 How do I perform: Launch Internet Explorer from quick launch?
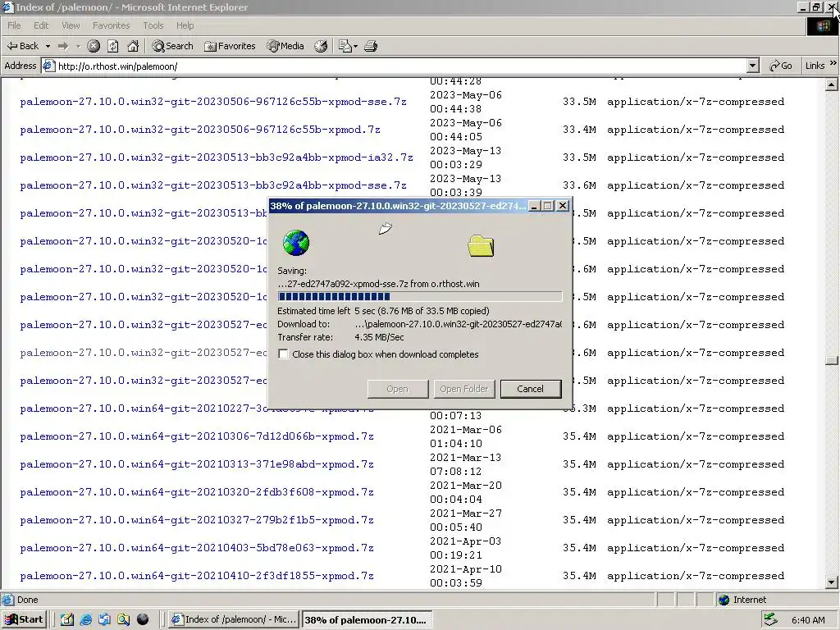pyautogui.click(x=85, y=620)
